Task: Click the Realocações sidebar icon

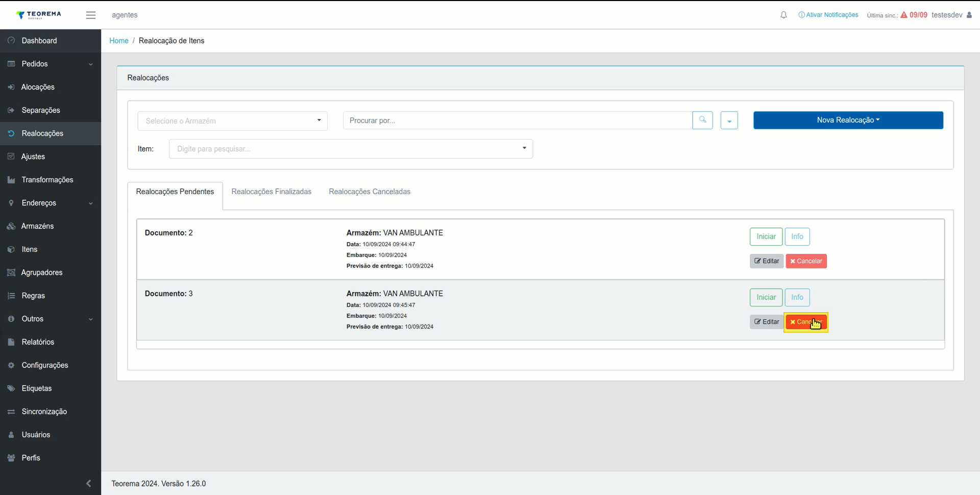Action: click(11, 133)
